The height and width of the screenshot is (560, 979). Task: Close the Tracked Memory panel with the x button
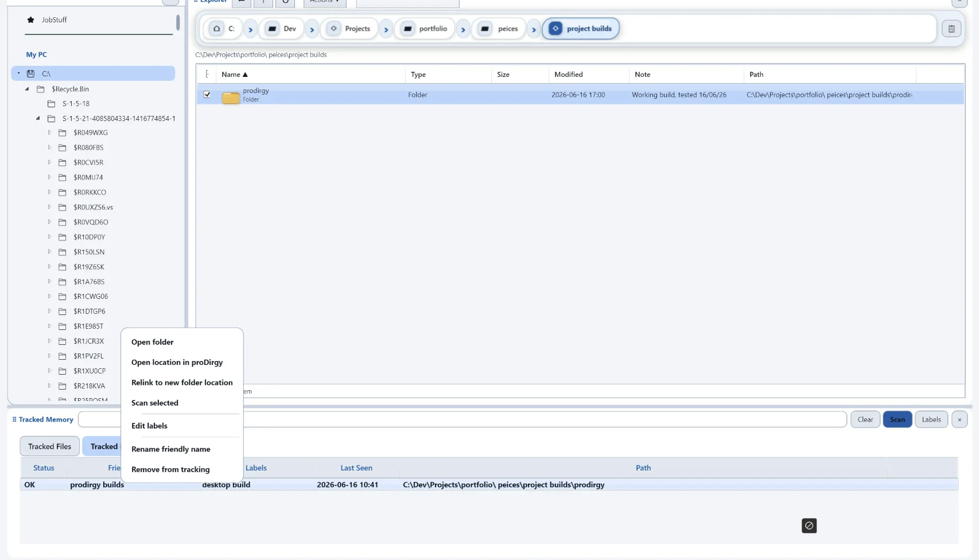[x=959, y=419]
